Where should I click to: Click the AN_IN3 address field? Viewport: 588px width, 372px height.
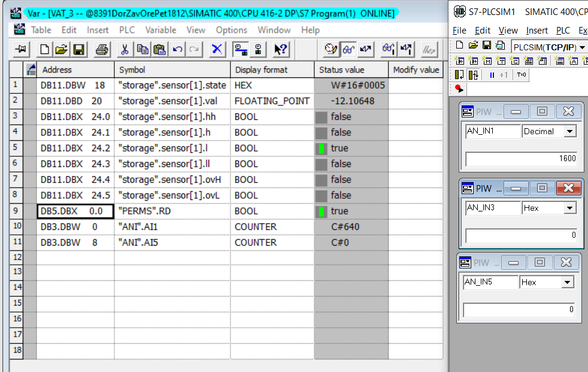coord(493,207)
